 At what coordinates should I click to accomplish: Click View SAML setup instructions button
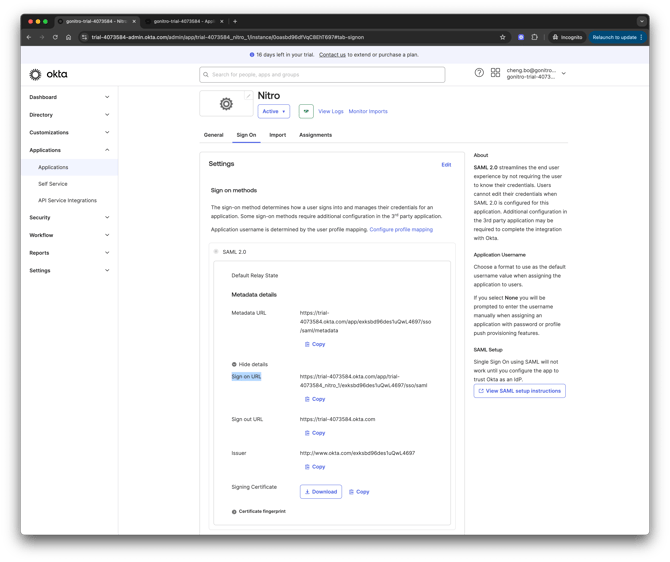519,391
